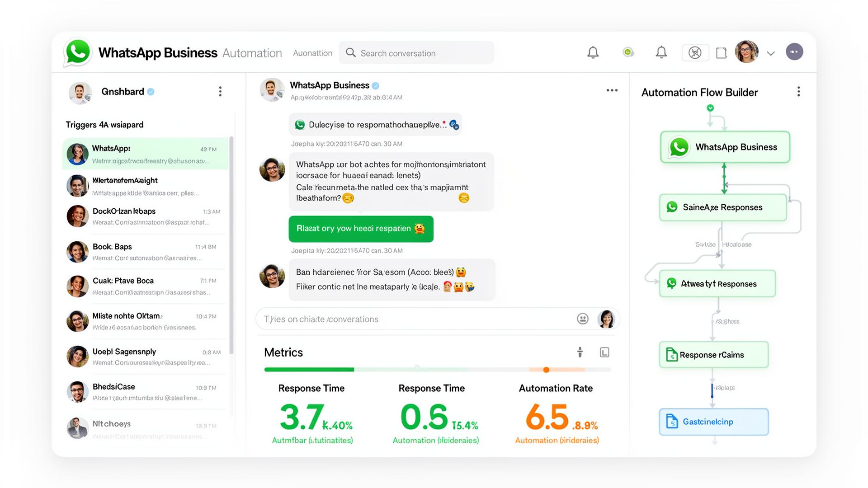
Task: Select the Gastcinelcinp flow node
Action: click(713, 422)
